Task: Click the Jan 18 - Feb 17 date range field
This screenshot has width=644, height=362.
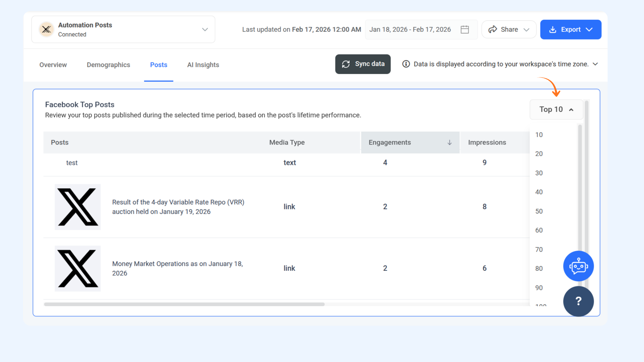Action: pyautogui.click(x=410, y=29)
